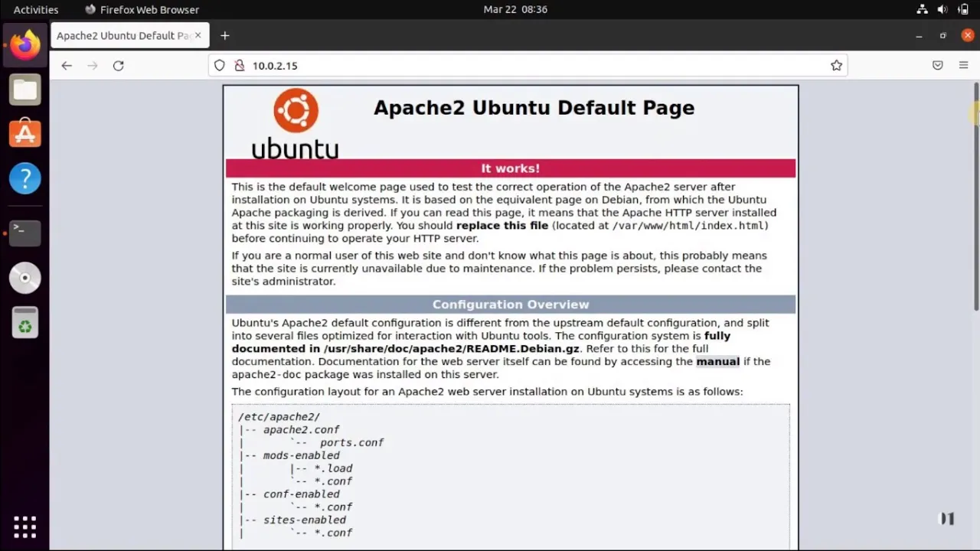Open the Files app in the dock
This screenshot has height=551, width=980.
[25, 90]
